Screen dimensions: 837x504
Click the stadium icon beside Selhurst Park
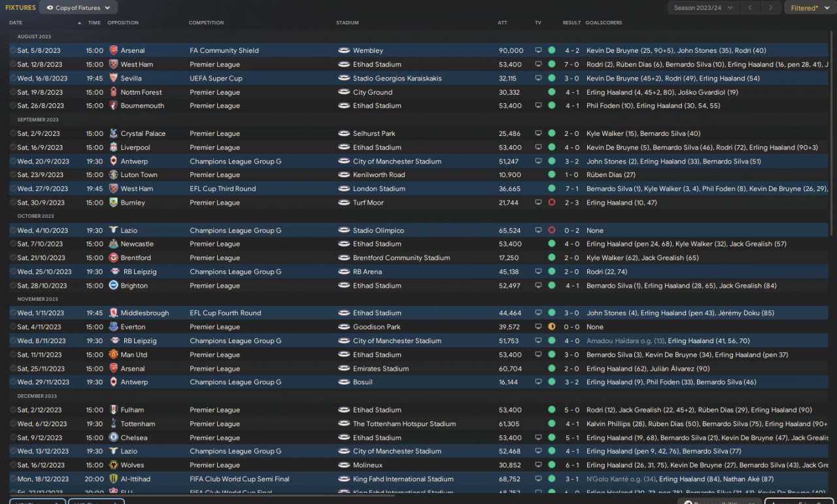[x=344, y=133]
